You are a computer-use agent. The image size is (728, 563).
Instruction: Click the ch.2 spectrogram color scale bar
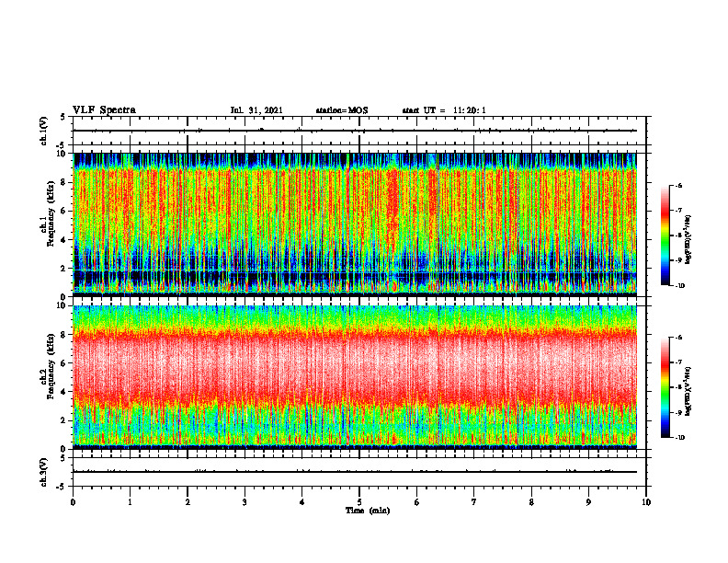(665, 387)
